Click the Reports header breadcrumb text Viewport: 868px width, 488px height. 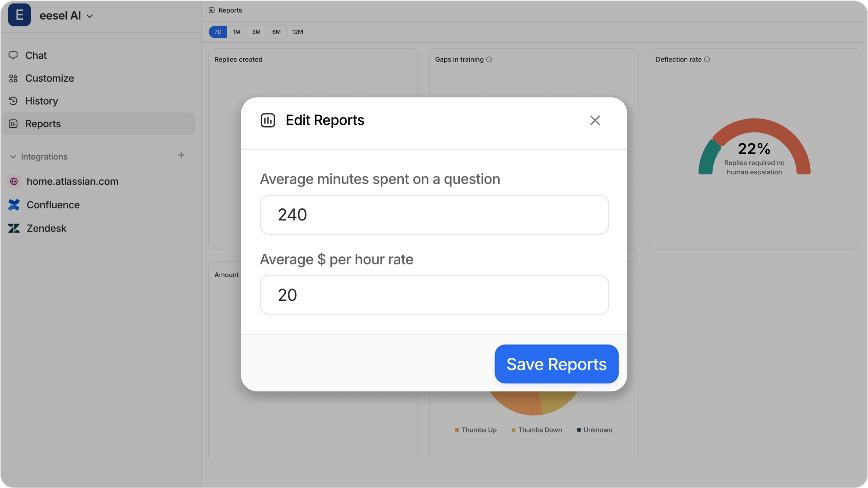coord(230,10)
